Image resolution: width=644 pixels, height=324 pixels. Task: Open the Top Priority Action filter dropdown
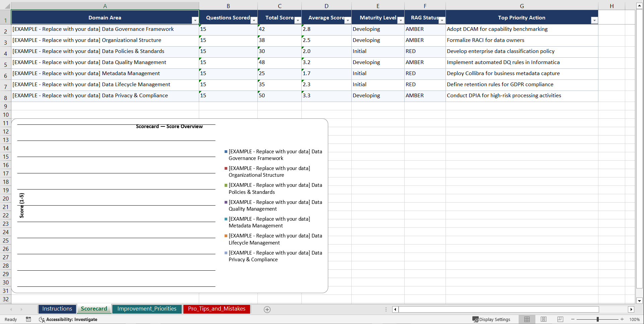pyautogui.click(x=595, y=20)
